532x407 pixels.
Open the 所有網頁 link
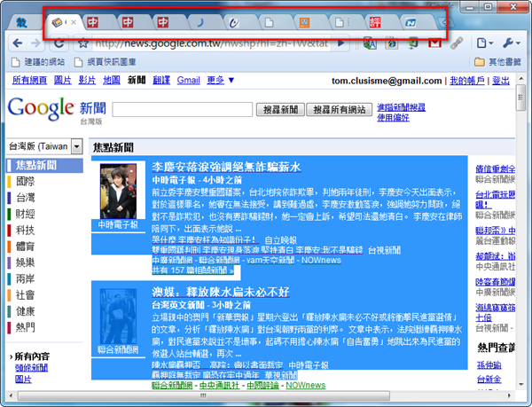(x=29, y=81)
